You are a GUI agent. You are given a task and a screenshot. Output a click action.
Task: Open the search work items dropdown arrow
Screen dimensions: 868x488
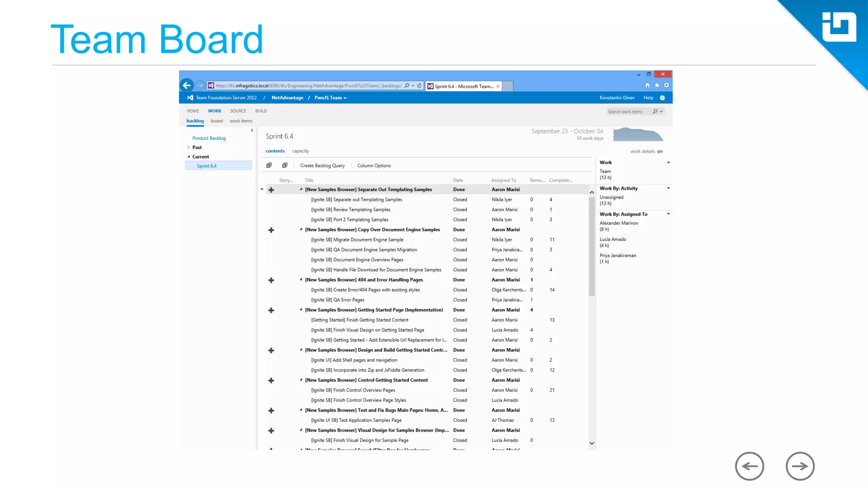coord(661,112)
